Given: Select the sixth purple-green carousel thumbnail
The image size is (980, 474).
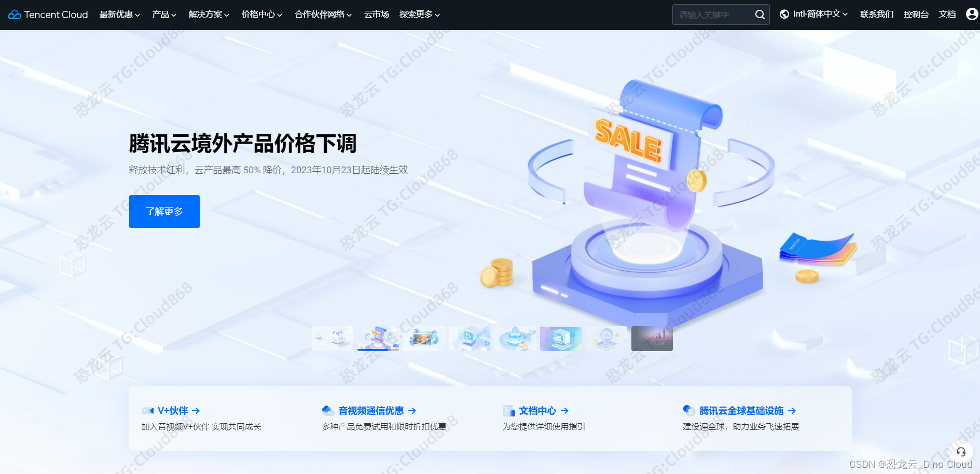Looking at the screenshot, I should pyautogui.click(x=561, y=339).
